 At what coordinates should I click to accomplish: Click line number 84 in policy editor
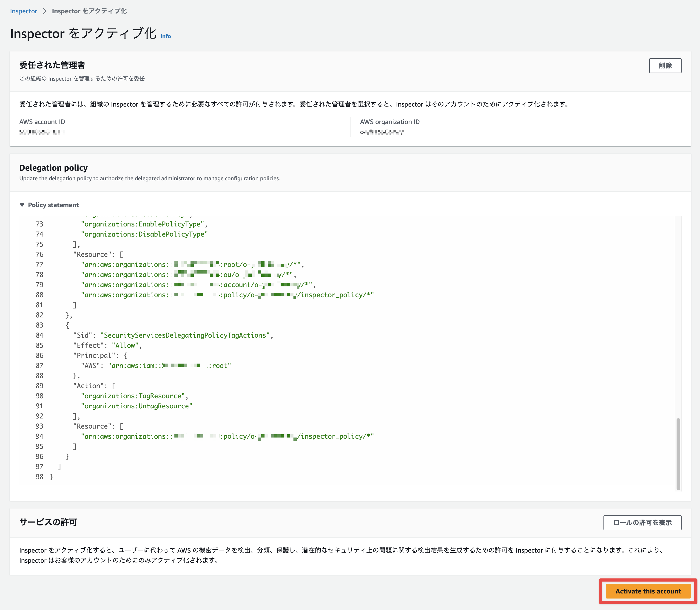pos(40,335)
